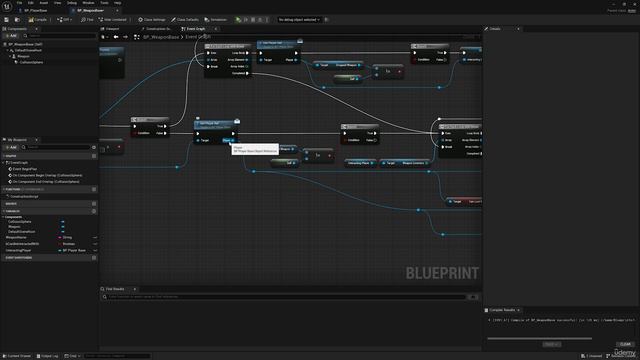The width and height of the screenshot is (640, 360).
Task: Open the Asset menu
Action: pos(44,3)
